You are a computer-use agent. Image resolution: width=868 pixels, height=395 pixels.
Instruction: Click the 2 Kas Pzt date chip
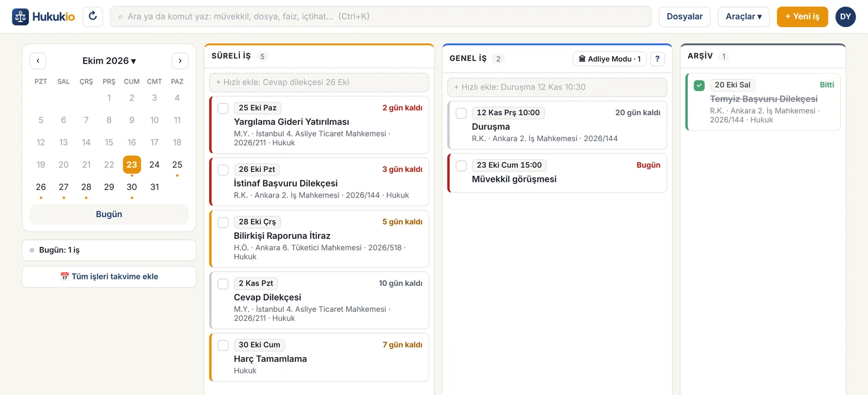pyautogui.click(x=256, y=283)
